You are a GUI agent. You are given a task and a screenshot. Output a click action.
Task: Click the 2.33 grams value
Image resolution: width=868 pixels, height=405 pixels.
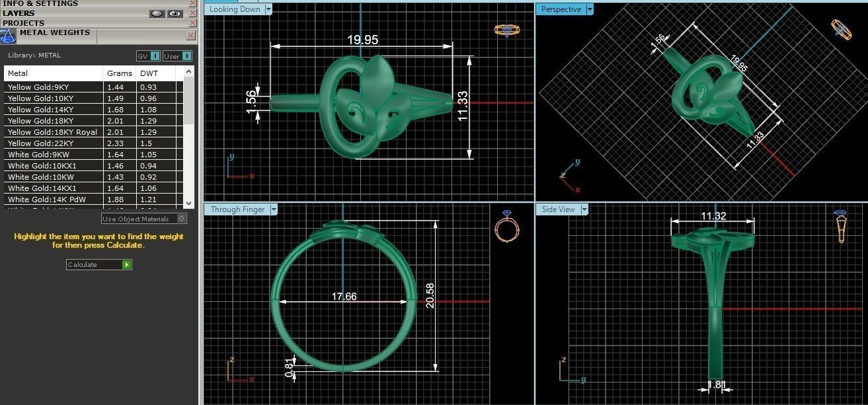coord(115,143)
